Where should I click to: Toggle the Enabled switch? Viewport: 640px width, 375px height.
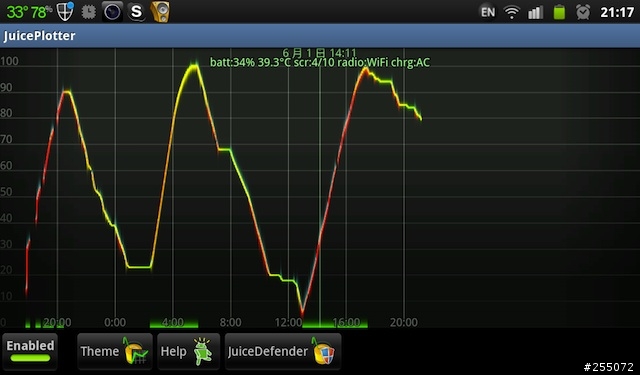(x=30, y=351)
